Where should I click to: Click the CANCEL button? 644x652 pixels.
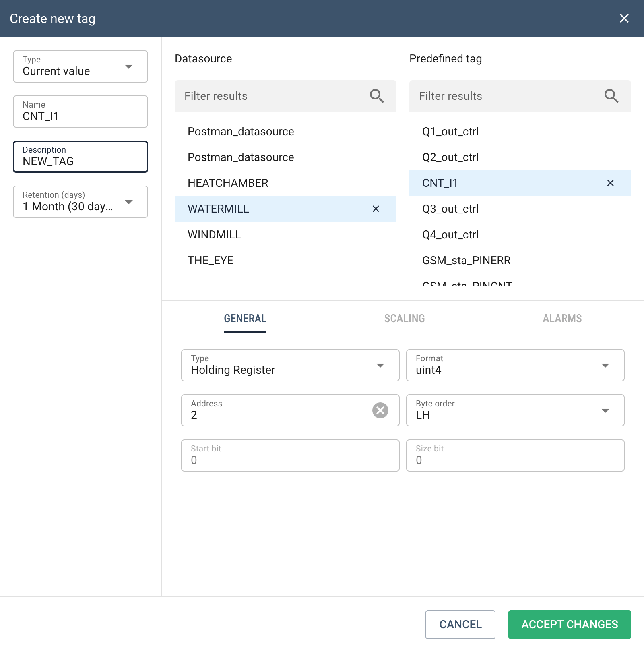[x=460, y=625]
